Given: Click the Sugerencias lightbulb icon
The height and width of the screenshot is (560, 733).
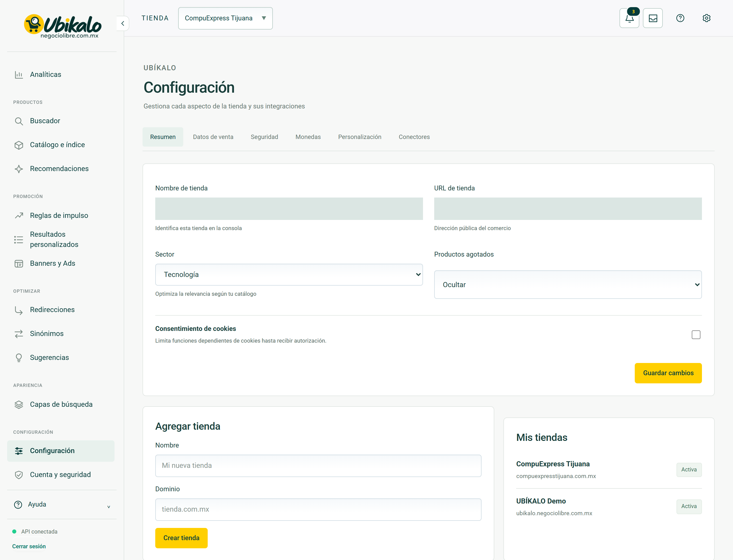Looking at the screenshot, I should (x=19, y=358).
